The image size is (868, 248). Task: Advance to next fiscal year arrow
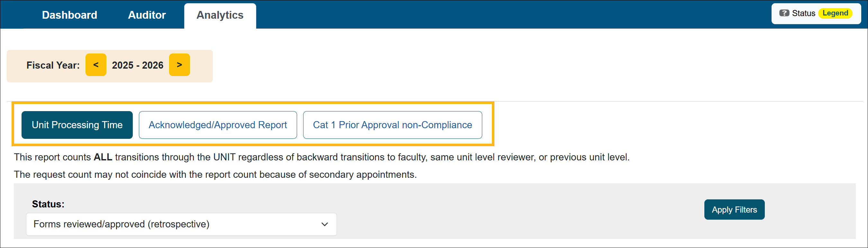click(x=179, y=65)
